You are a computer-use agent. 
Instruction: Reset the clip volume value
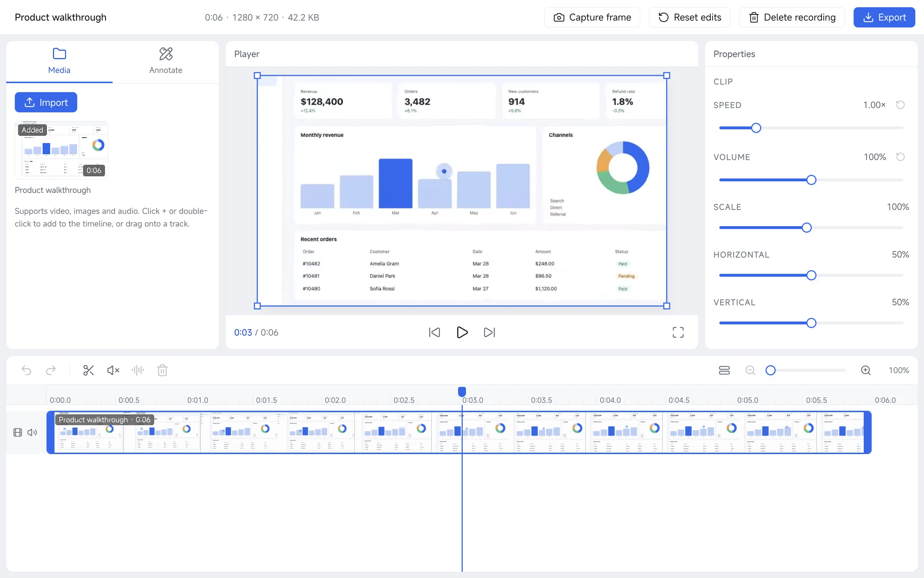point(900,157)
